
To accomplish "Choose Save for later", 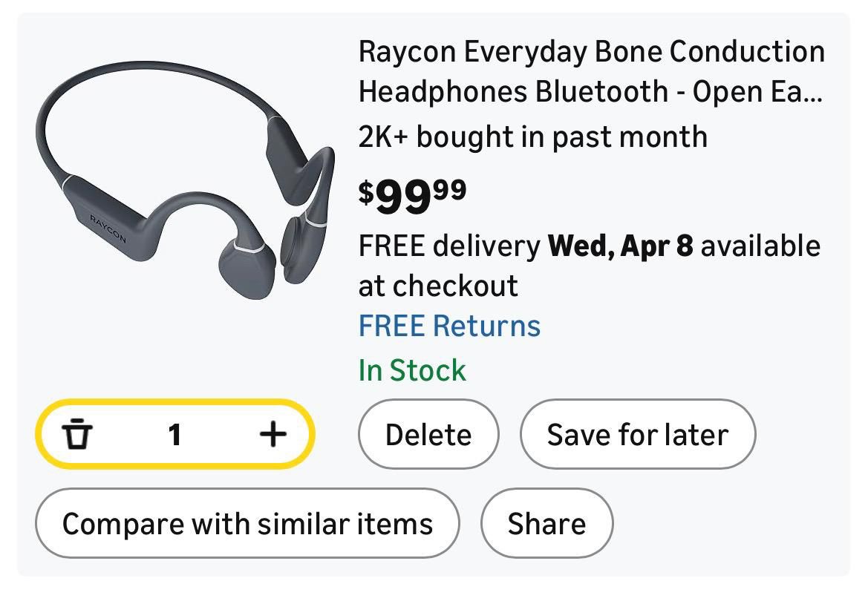I will [x=637, y=434].
